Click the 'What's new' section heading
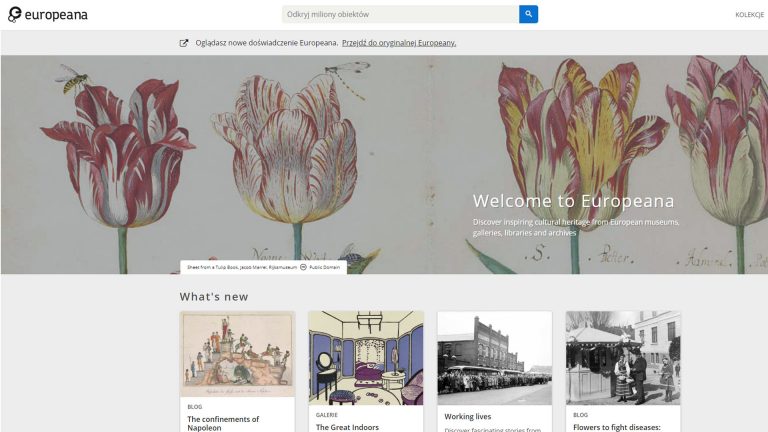This screenshot has width=768, height=432. [x=214, y=296]
